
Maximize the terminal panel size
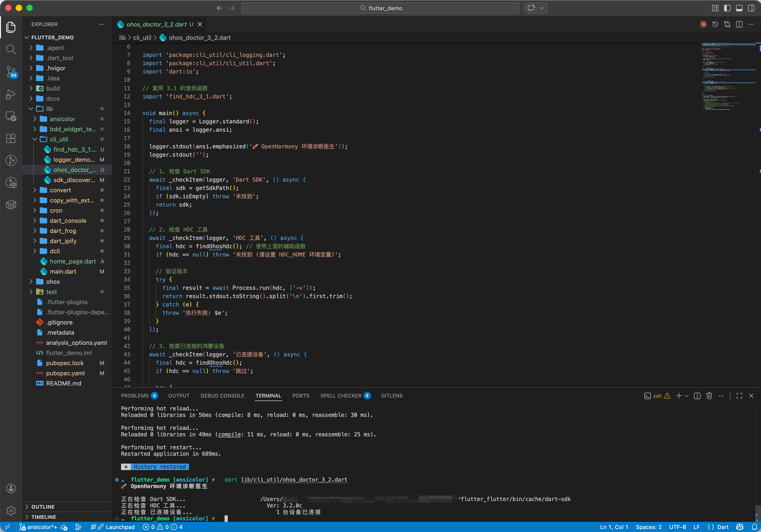739,396
